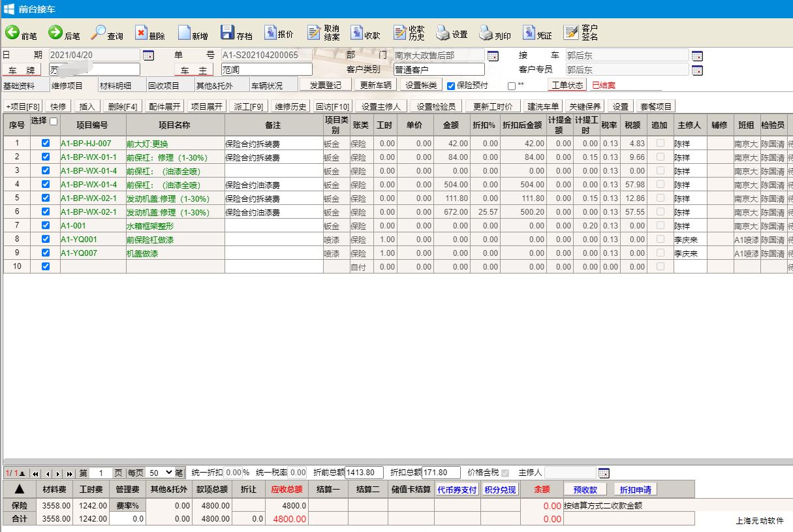Click the 删除 delete icon in toolbar

[x=142, y=33]
